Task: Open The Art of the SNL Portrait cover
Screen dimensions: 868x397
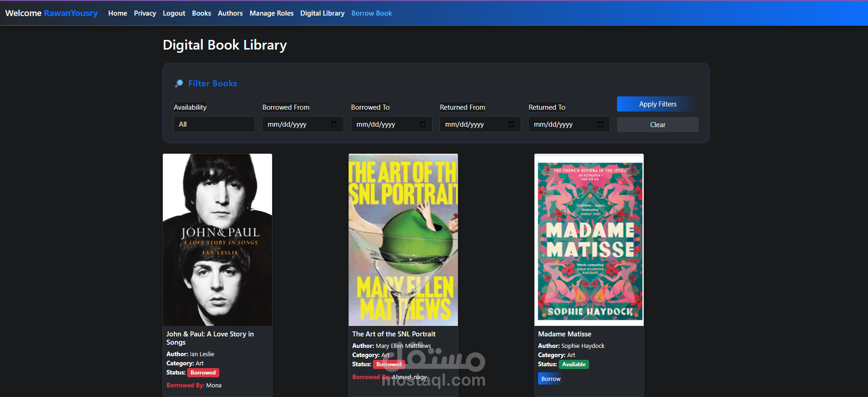Action: coord(403,240)
